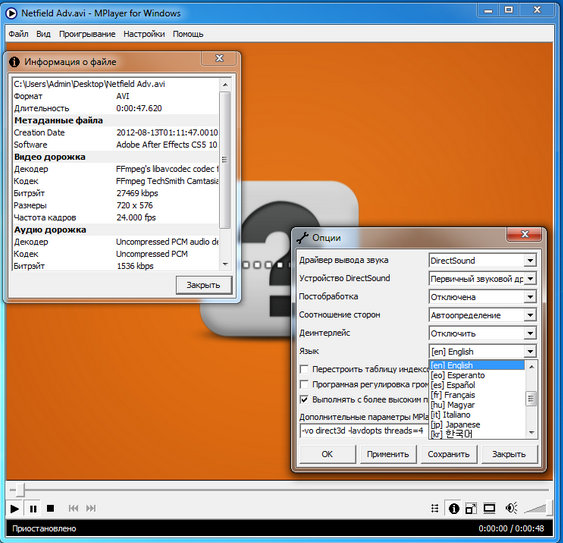Screen dimensions: 563x543
Task: Open the Файл menu
Action: [x=18, y=34]
